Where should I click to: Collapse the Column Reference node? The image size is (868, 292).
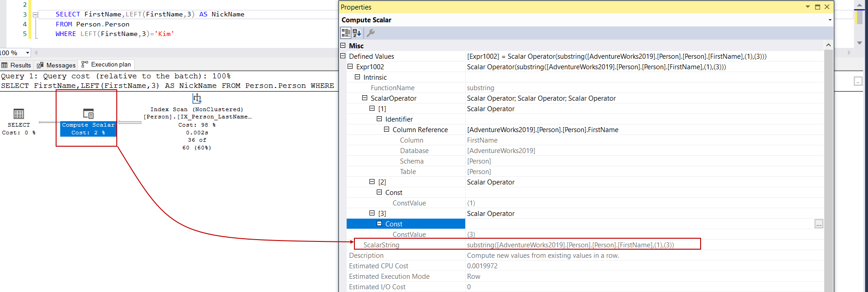tap(386, 130)
